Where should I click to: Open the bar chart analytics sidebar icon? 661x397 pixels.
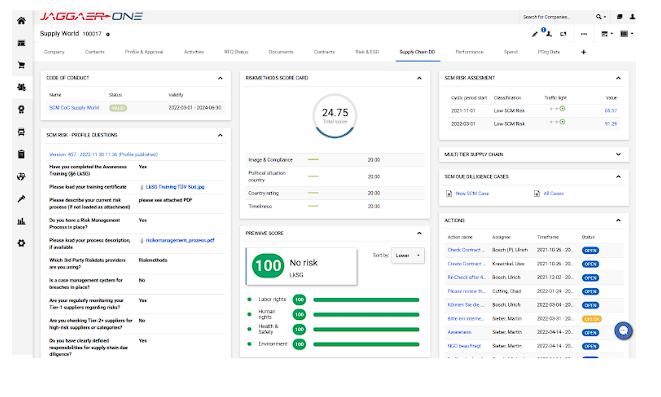[x=21, y=221]
